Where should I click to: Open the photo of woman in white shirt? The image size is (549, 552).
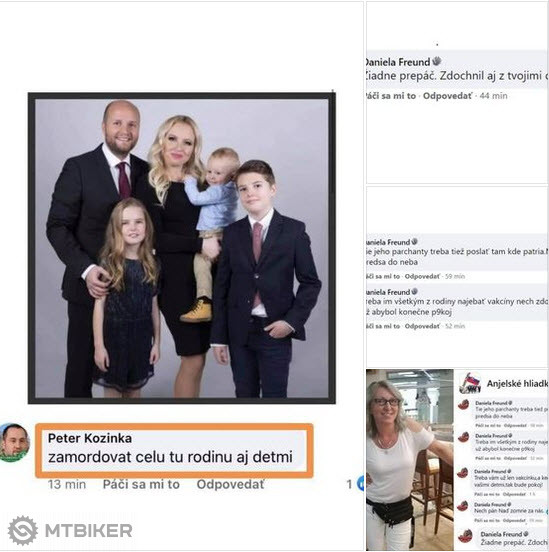[x=410, y=460]
